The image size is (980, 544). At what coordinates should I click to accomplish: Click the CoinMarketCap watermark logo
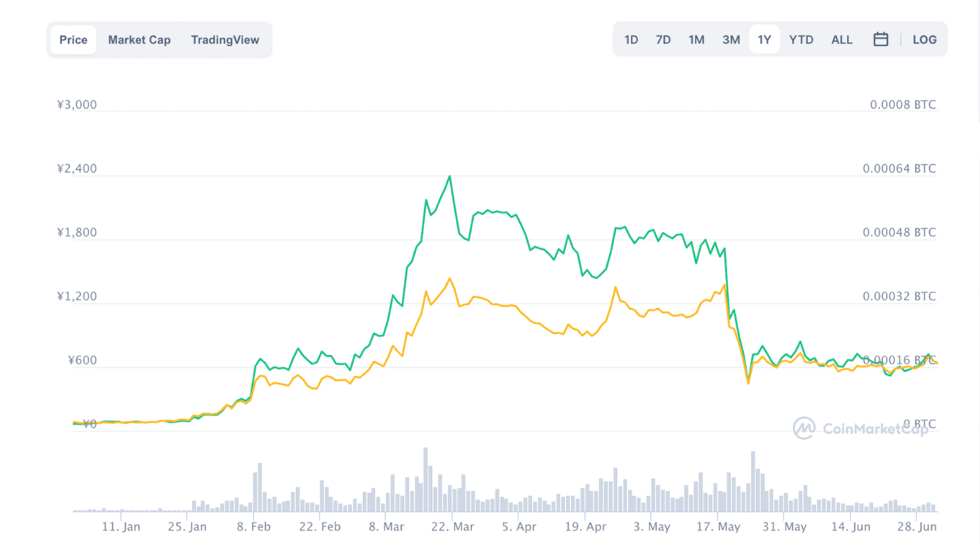click(x=861, y=428)
